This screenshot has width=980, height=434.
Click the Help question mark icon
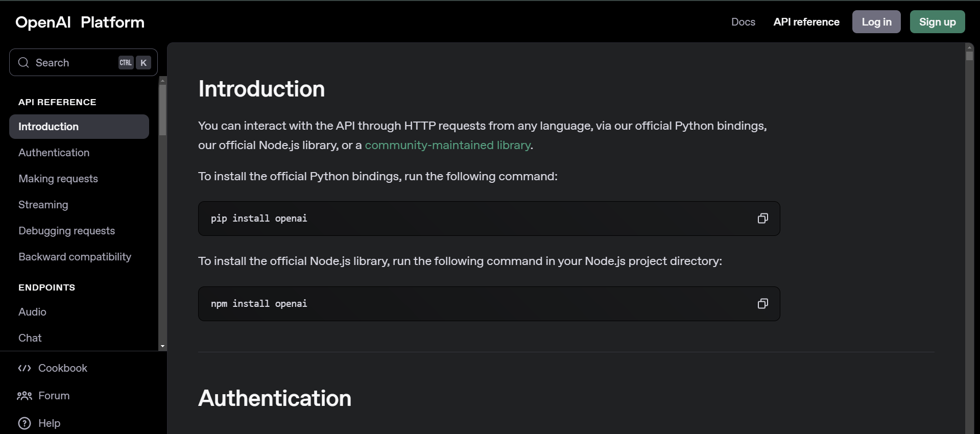(x=25, y=423)
